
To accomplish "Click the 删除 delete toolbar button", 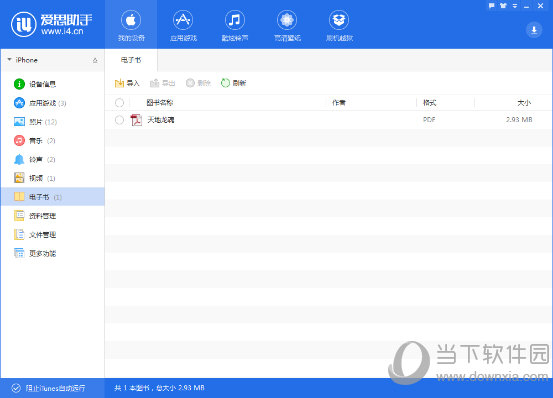I will [x=198, y=83].
